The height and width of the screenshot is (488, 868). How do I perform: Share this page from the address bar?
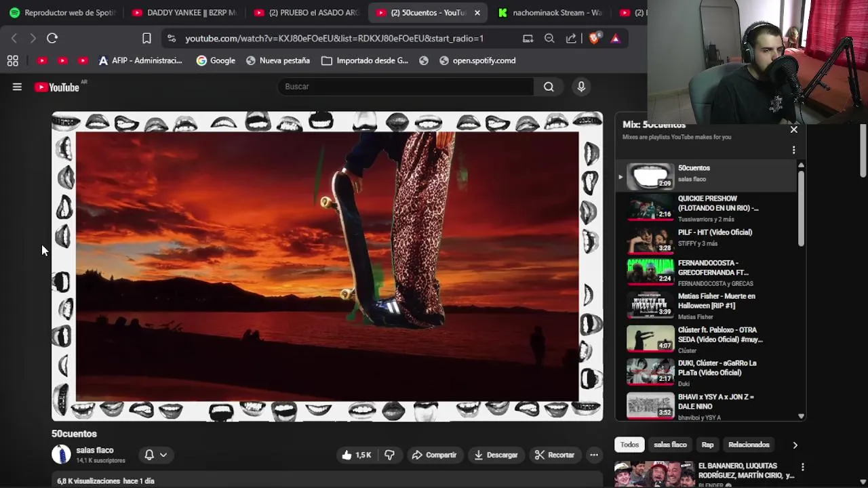coord(571,39)
